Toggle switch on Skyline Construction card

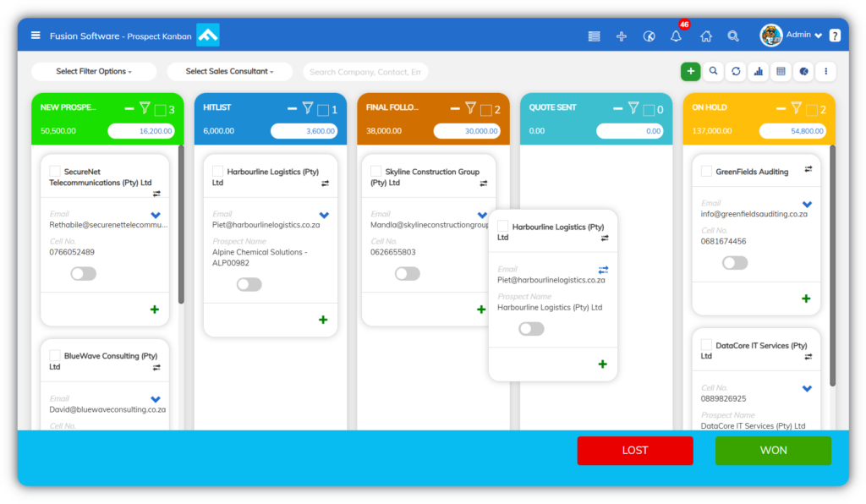point(407,273)
